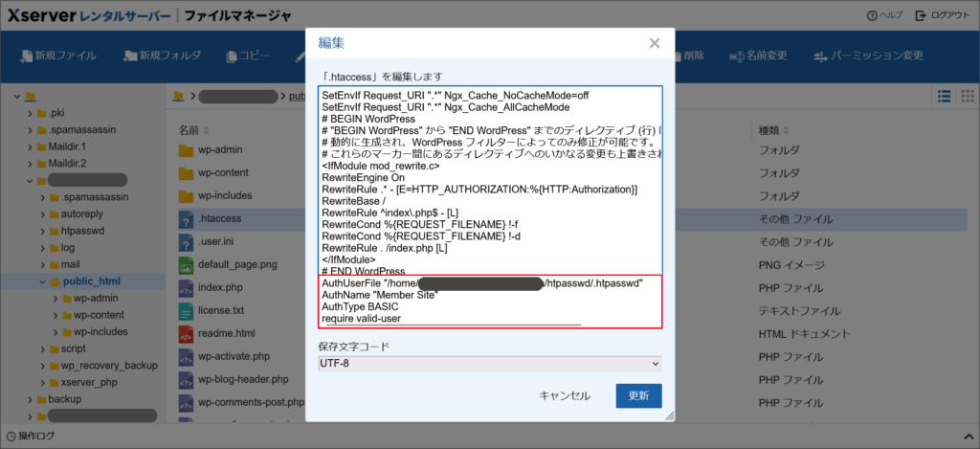Expand the Maildir.2 folder chevron
The height and width of the screenshot is (449, 980).
(x=30, y=164)
